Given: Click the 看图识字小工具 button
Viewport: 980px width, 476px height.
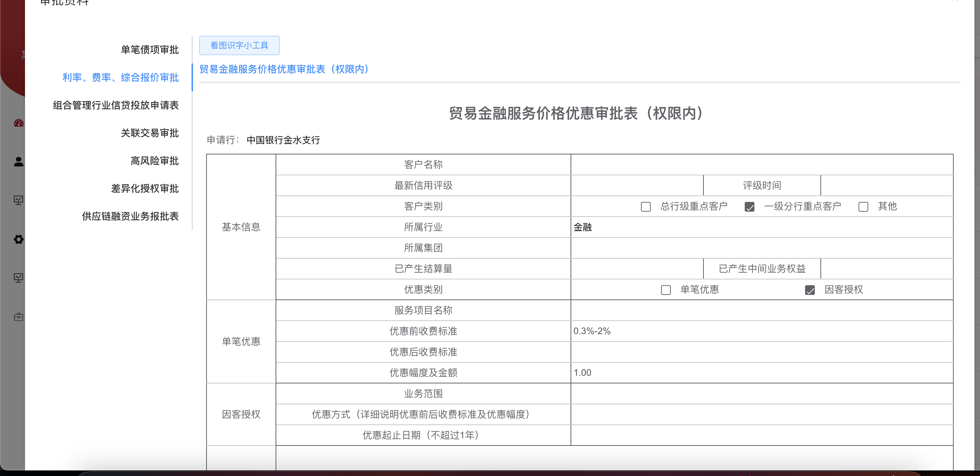Looking at the screenshot, I should point(239,45).
